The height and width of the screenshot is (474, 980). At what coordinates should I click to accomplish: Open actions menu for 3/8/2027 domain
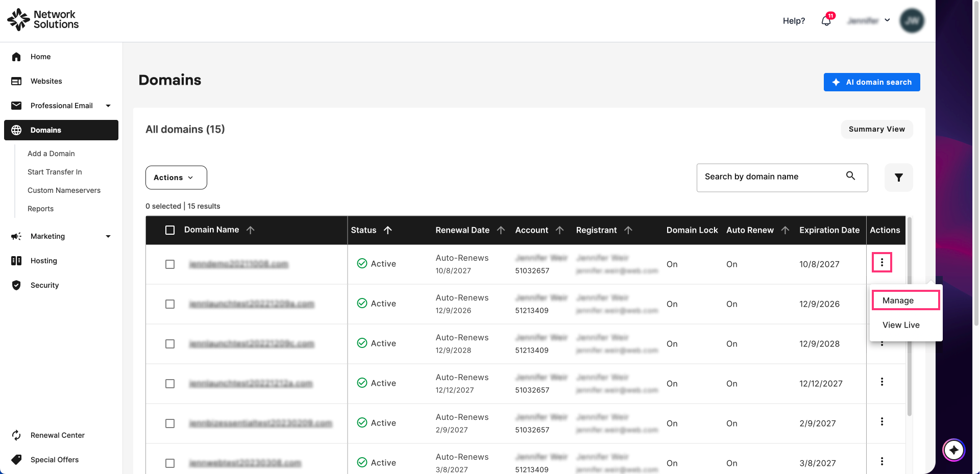(882, 461)
